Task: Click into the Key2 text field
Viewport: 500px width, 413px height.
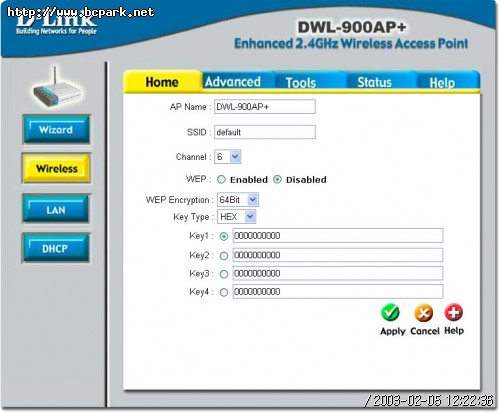Action: pyautogui.click(x=338, y=255)
